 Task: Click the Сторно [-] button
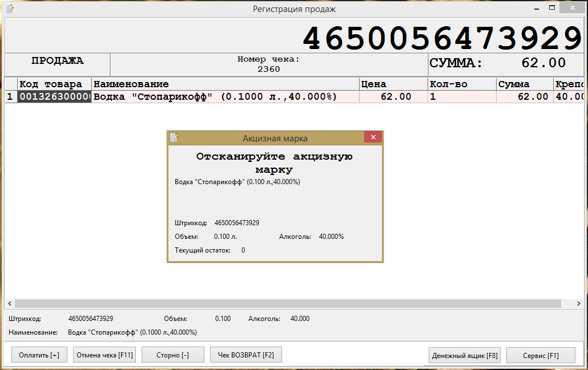172,355
